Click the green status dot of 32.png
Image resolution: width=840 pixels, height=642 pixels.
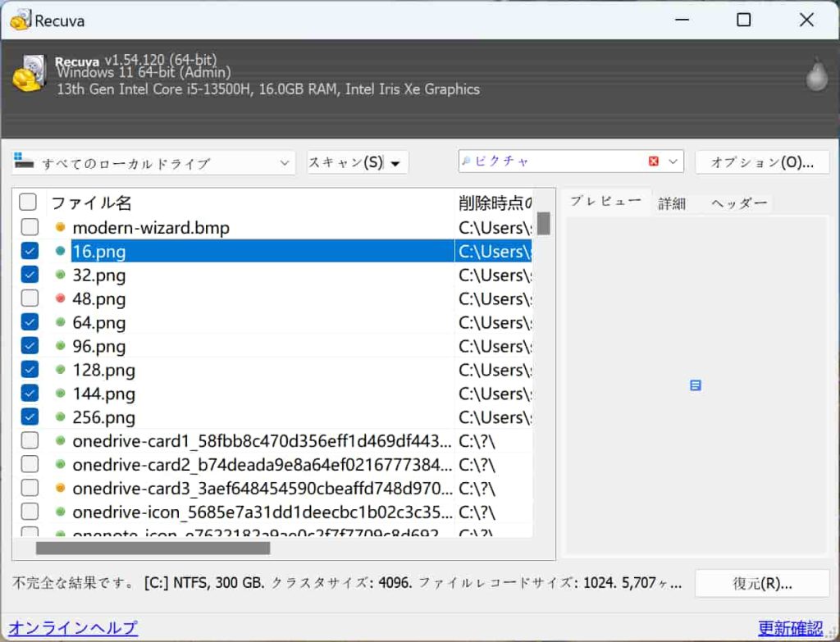60,275
